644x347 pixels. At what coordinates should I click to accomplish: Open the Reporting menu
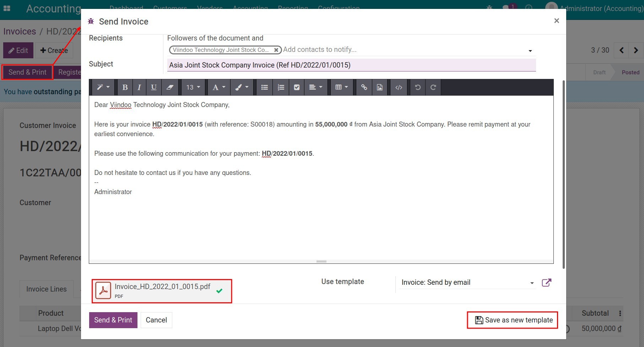(x=293, y=8)
